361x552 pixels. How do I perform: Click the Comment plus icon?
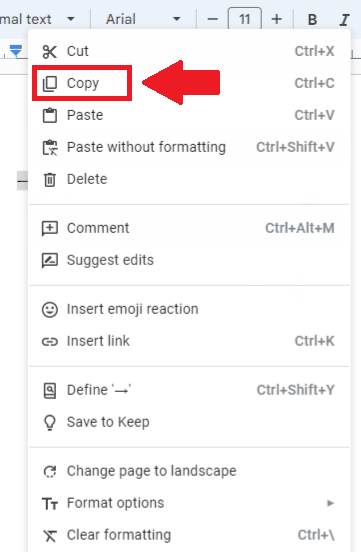[x=49, y=228]
